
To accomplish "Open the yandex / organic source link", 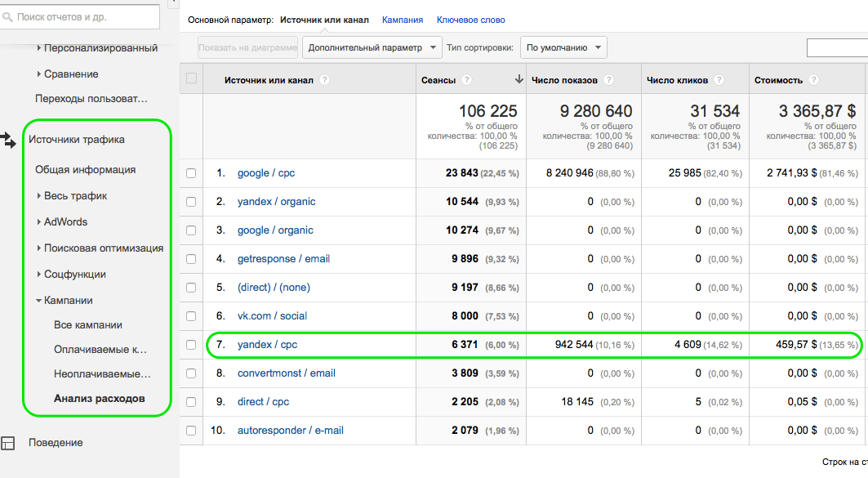I will coord(276,202).
